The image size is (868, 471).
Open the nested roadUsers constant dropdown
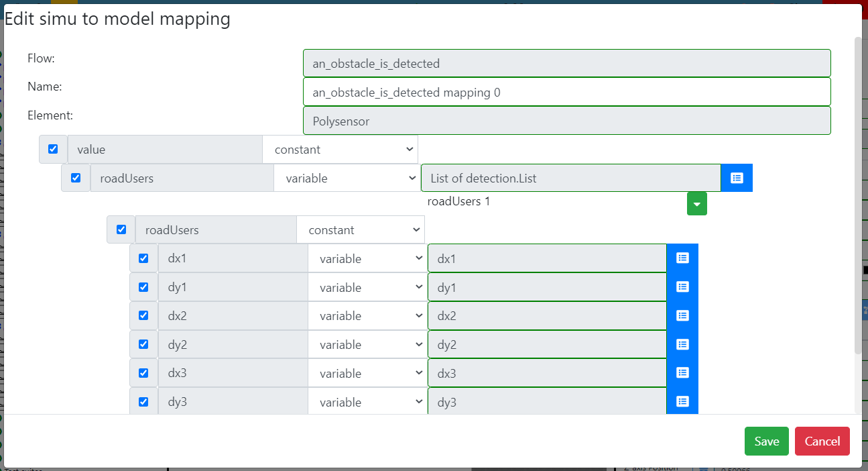(361, 229)
